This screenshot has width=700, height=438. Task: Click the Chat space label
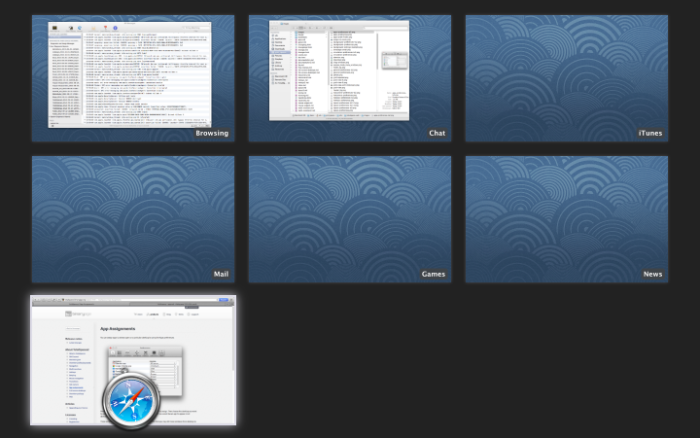coord(437,133)
